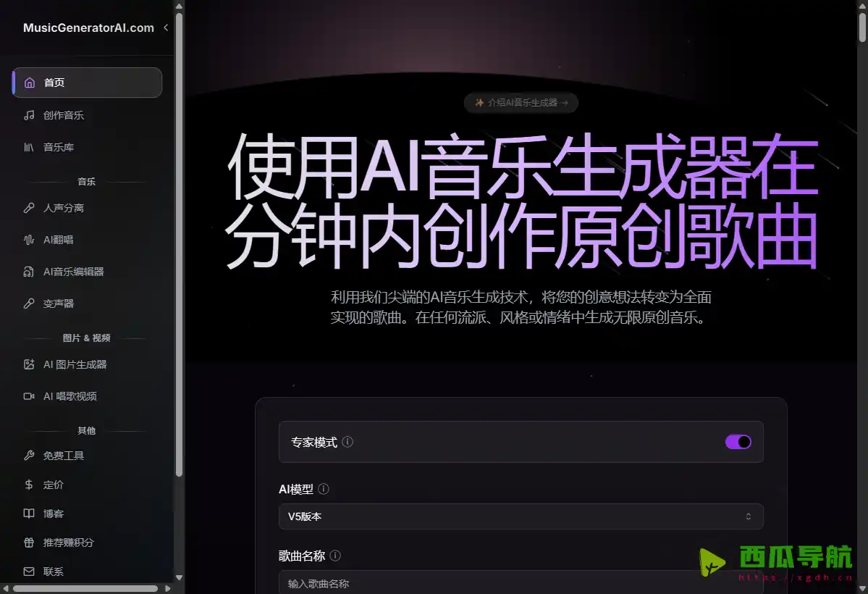Open the 变声器 voice changer

55,304
